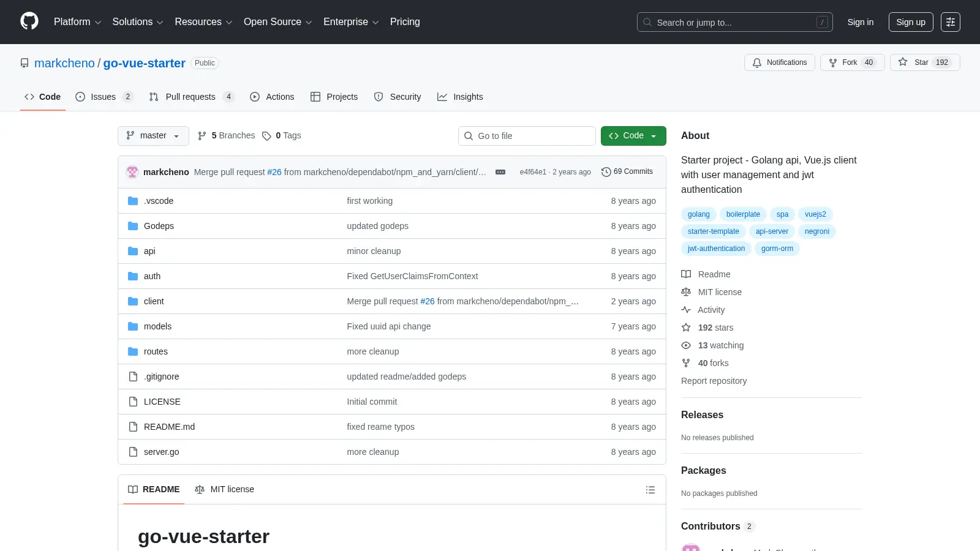Open the models folder
Image resolution: width=980 pixels, height=551 pixels.
(x=157, y=326)
